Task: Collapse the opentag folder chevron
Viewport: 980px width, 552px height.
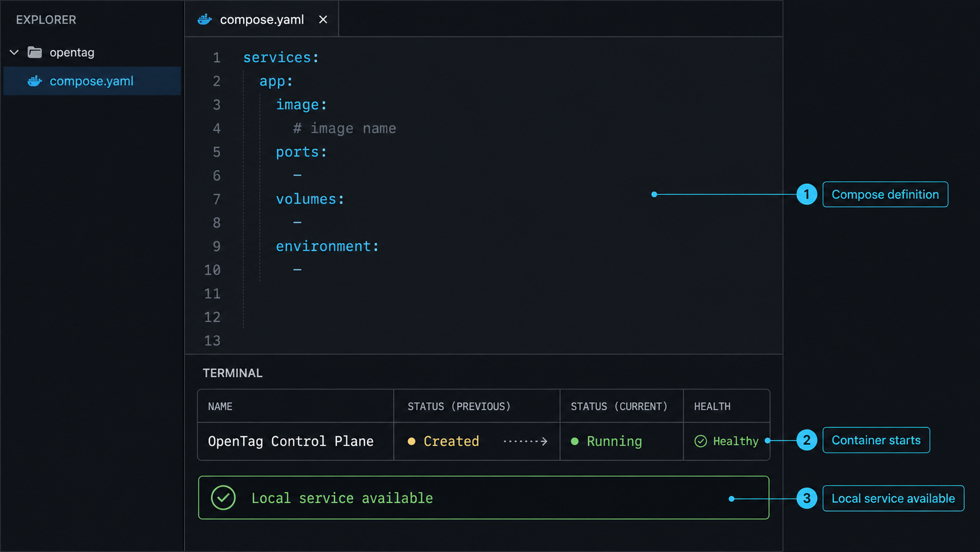Action: pos(14,53)
